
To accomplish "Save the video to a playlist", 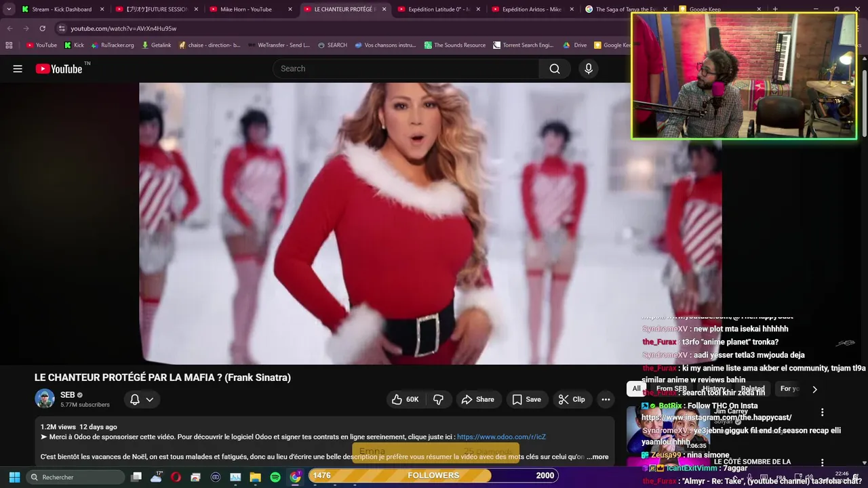I will tap(526, 399).
